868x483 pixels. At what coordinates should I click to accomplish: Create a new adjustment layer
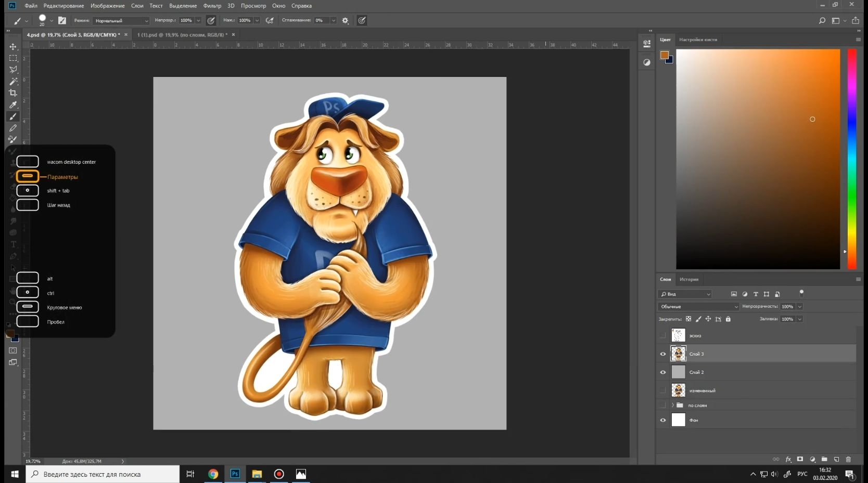[x=812, y=459]
